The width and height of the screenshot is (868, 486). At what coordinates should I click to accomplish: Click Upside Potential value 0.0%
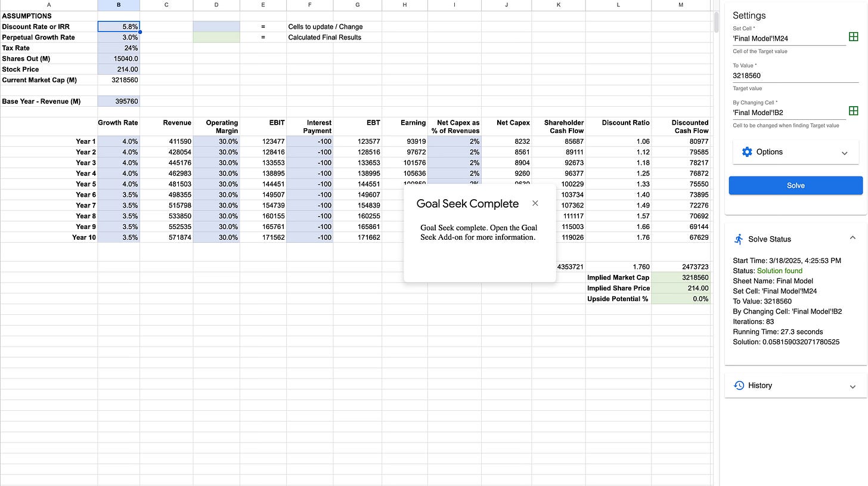(x=681, y=299)
